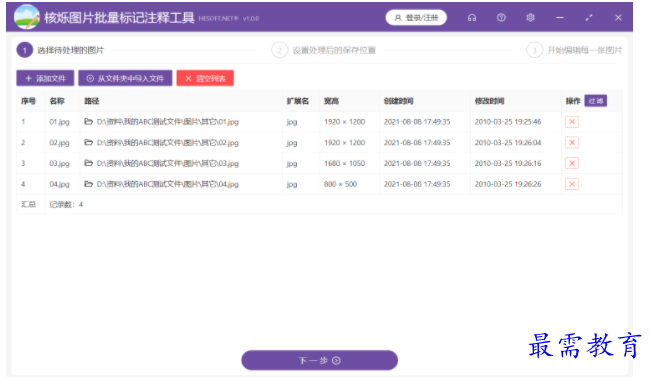Click the path text ending in 其它\01.jpg

(168, 122)
